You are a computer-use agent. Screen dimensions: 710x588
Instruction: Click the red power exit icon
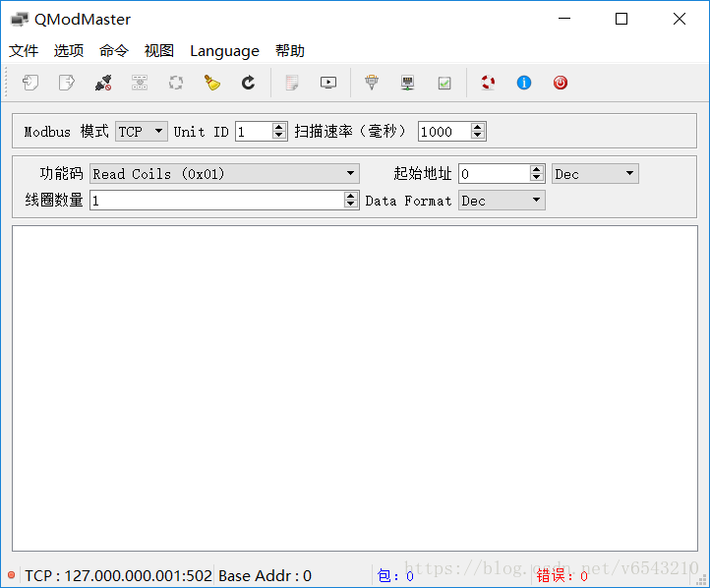561,83
